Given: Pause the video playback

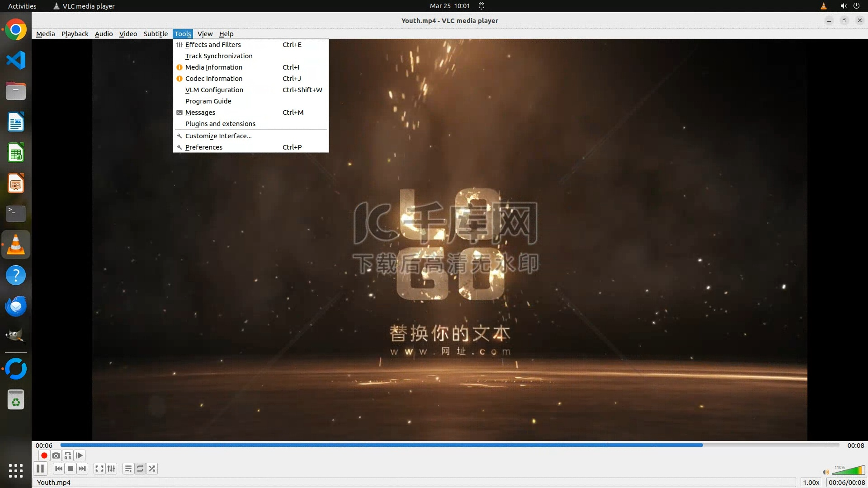Looking at the screenshot, I should tap(40, 469).
